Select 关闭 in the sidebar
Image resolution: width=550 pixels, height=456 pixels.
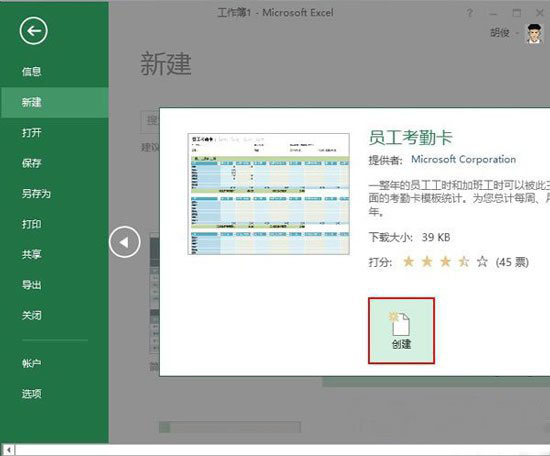(x=32, y=315)
